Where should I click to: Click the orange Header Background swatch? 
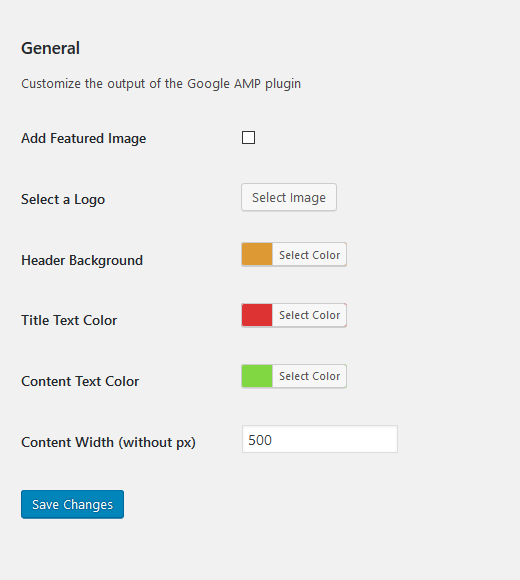click(x=257, y=254)
